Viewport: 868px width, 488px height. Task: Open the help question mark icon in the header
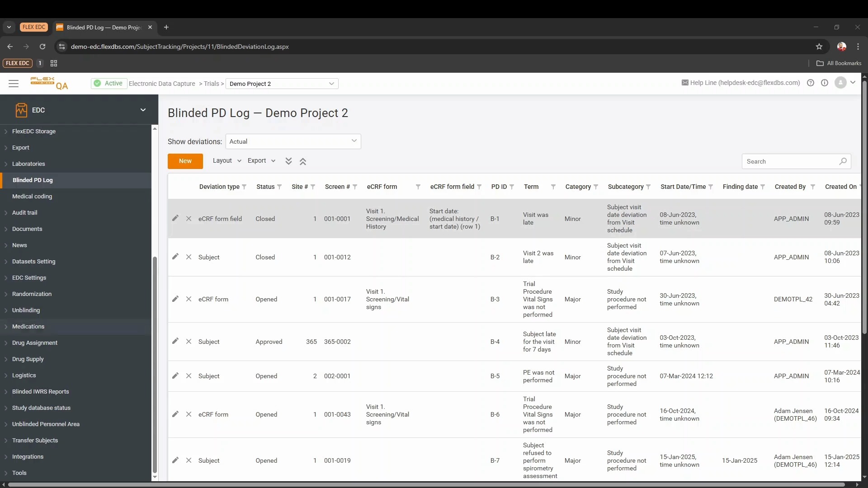(x=811, y=83)
